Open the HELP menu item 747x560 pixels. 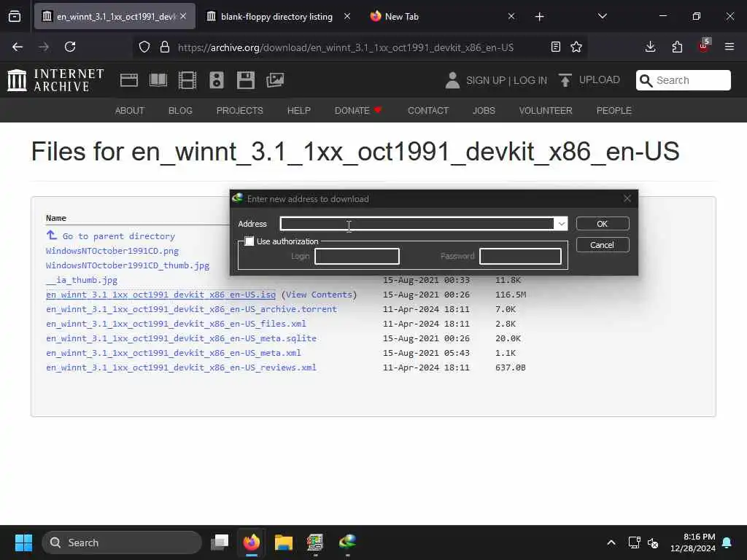point(298,111)
